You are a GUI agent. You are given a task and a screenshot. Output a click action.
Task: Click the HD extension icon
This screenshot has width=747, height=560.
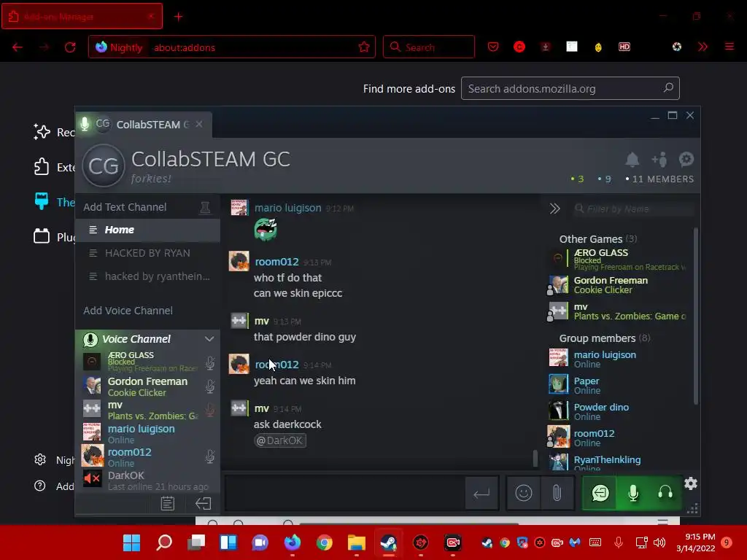pyautogui.click(x=624, y=47)
